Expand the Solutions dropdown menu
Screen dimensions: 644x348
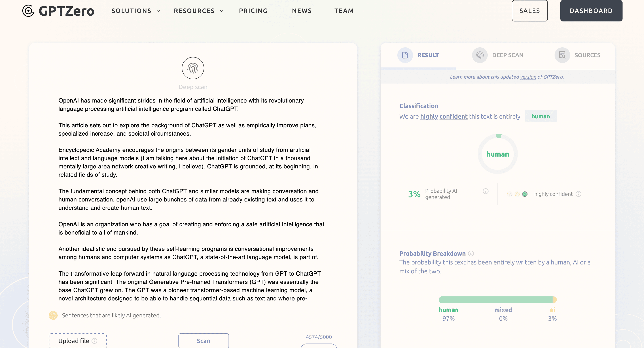(x=136, y=11)
